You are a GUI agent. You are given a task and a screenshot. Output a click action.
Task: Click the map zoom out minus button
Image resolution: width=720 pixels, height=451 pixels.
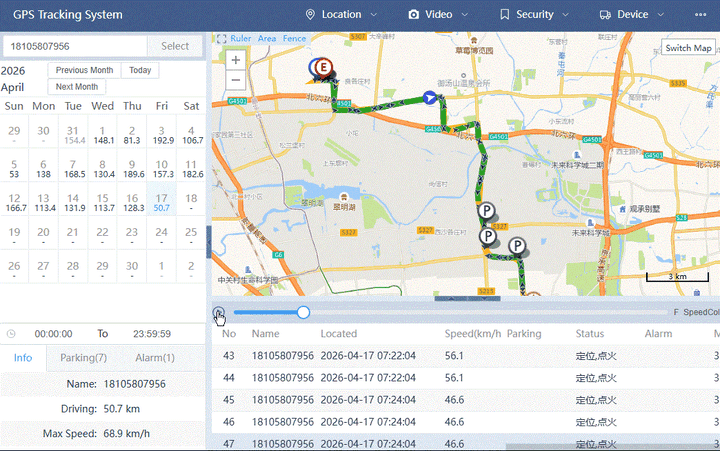[x=236, y=80]
